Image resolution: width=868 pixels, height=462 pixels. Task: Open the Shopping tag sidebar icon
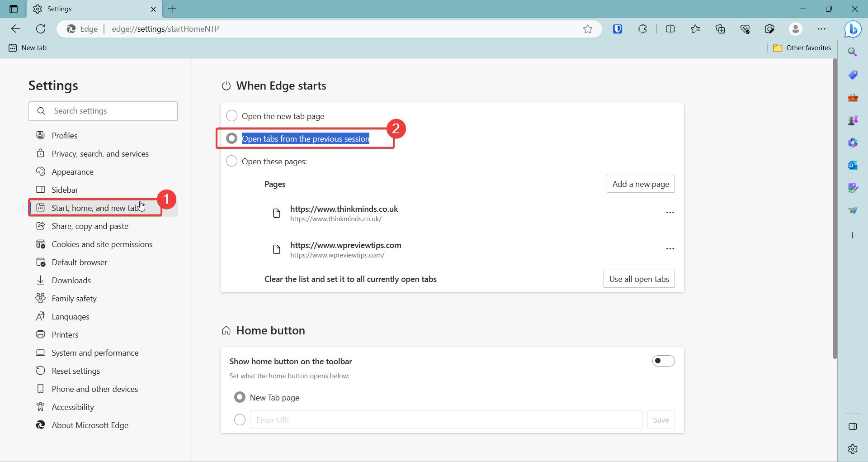[853, 75]
